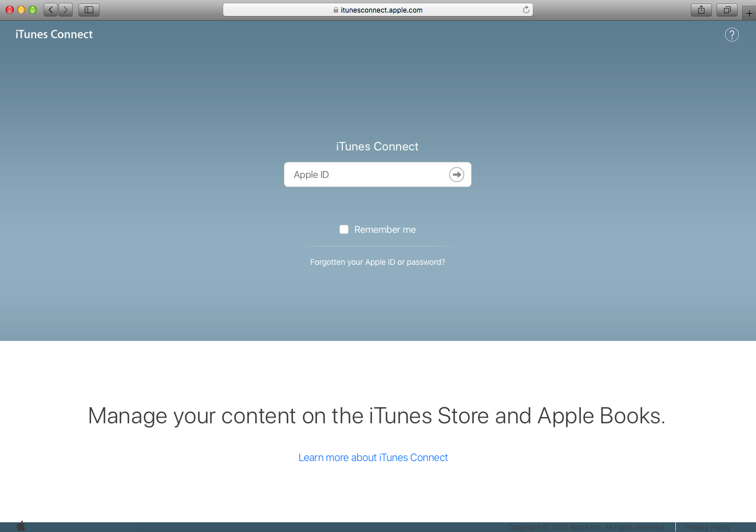
Task: Toggle the Safari sidebar button
Action: point(89,10)
